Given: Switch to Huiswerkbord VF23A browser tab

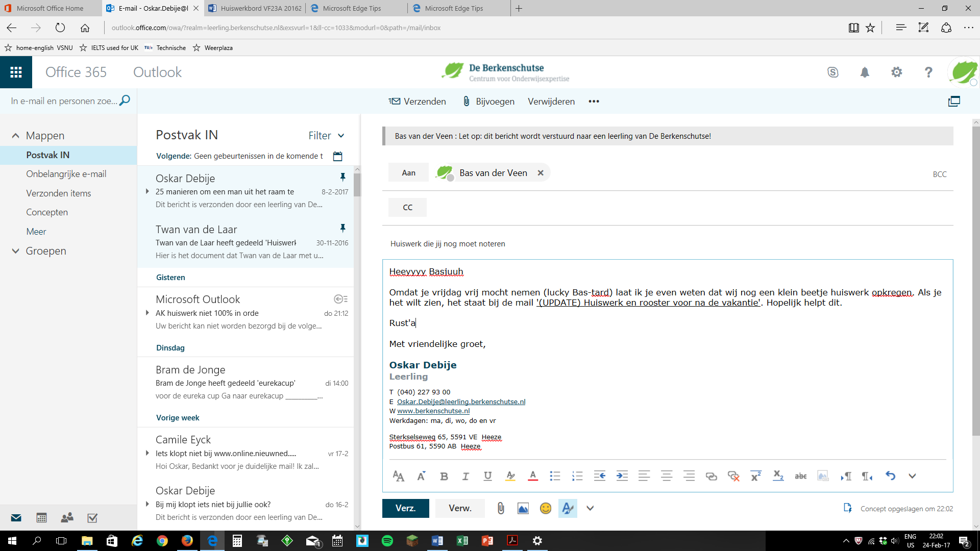Looking at the screenshot, I should pos(255,8).
